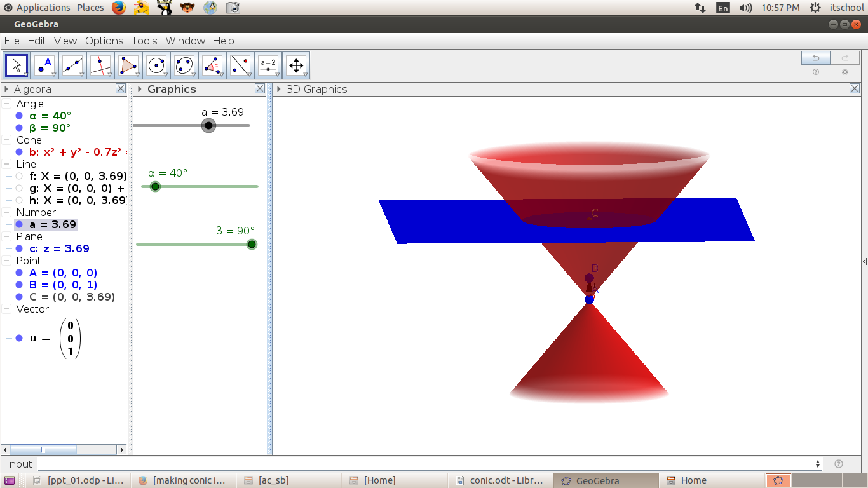Image resolution: width=868 pixels, height=488 pixels.
Task: Toggle visibility of cone b
Action: tap(18, 151)
